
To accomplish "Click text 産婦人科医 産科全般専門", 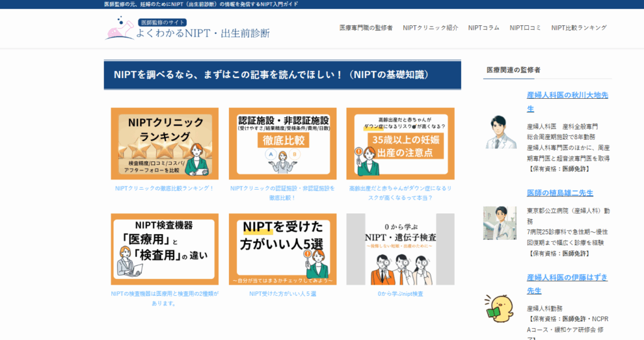I will click(562, 126).
